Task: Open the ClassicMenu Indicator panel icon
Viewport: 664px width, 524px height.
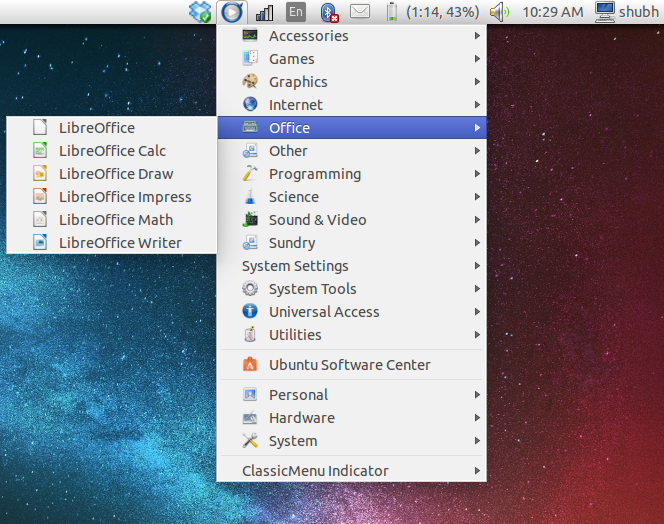Action: tap(232, 12)
